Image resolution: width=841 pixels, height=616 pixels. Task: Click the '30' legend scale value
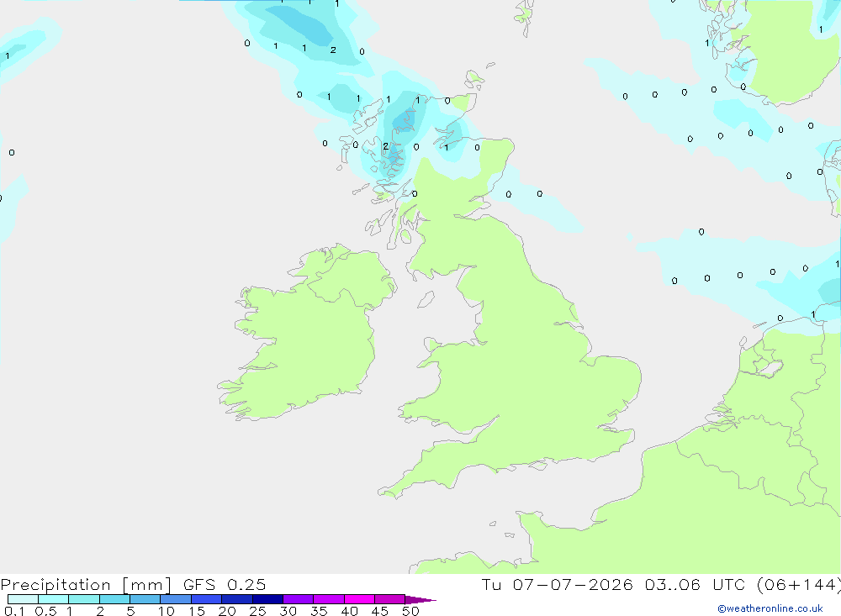(x=288, y=611)
